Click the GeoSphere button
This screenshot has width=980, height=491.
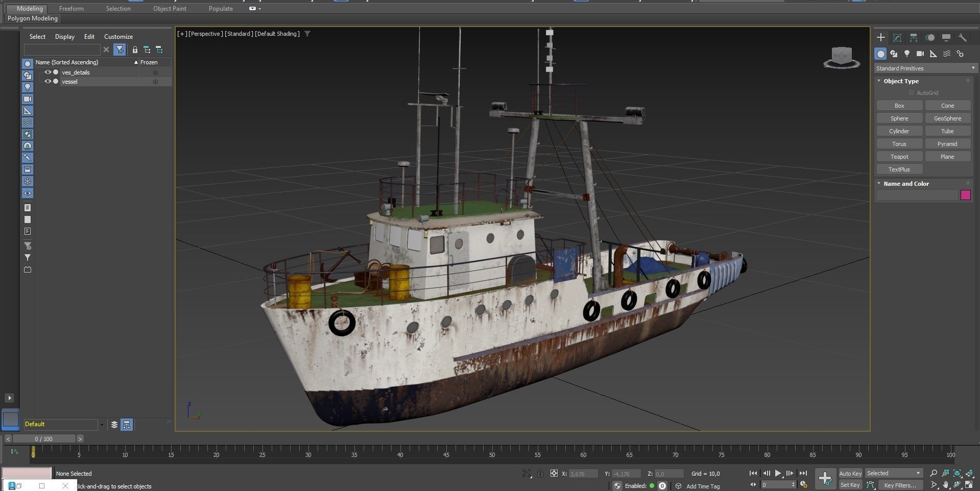tap(948, 118)
